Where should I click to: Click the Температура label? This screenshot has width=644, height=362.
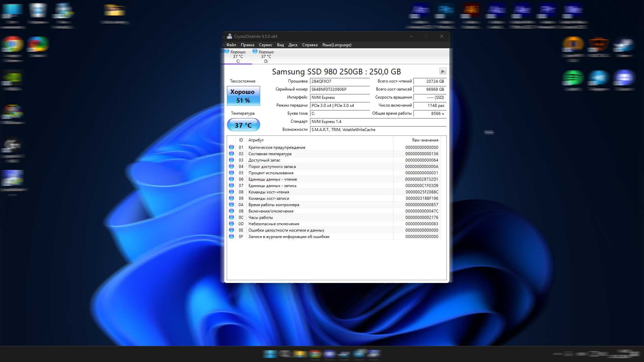[x=243, y=113]
